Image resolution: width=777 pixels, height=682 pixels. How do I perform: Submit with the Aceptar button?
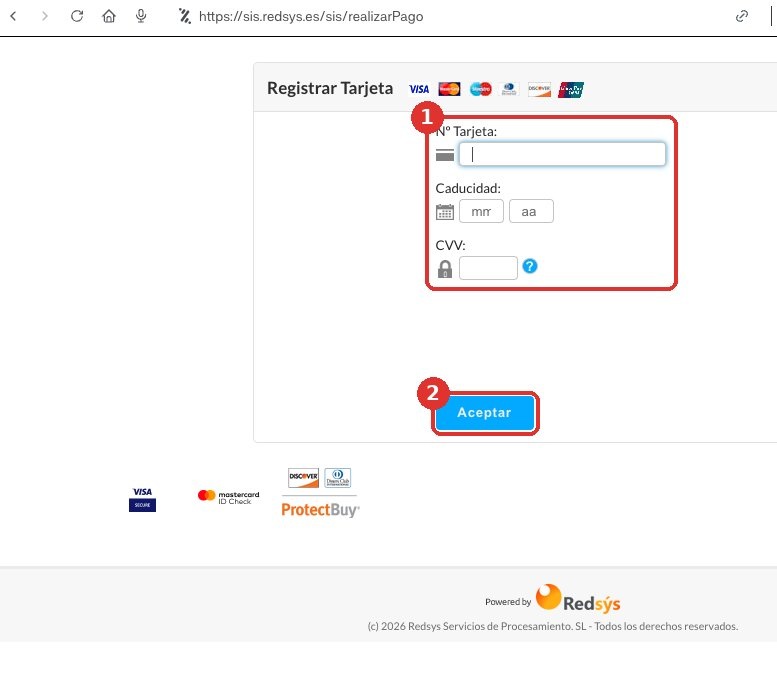485,413
